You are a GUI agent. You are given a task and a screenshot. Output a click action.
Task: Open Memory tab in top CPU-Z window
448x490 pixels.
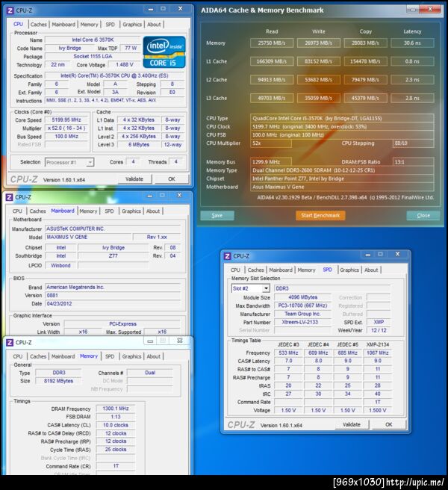click(x=89, y=25)
